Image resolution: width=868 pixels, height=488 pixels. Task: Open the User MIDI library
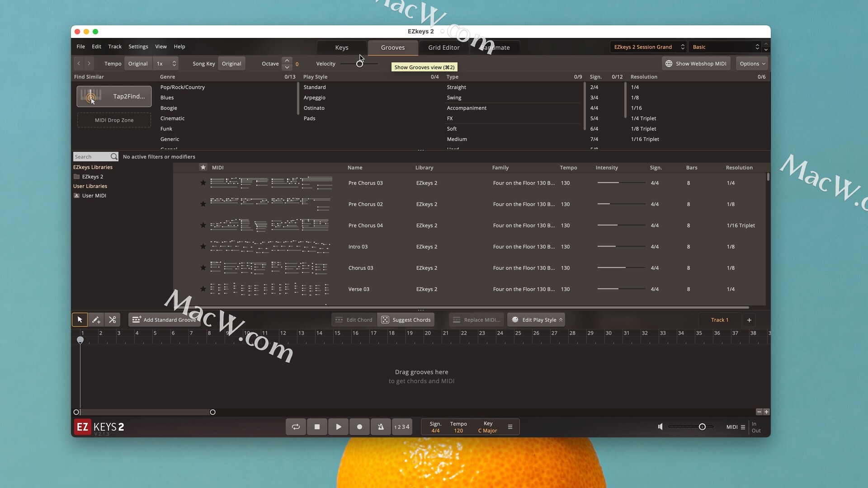[x=94, y=196]
